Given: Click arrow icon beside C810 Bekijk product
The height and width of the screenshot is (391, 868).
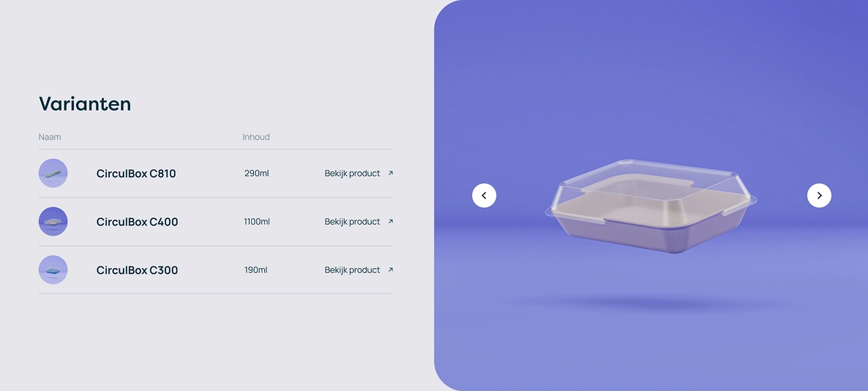Looking at the screenshot, I should (390, 174).
